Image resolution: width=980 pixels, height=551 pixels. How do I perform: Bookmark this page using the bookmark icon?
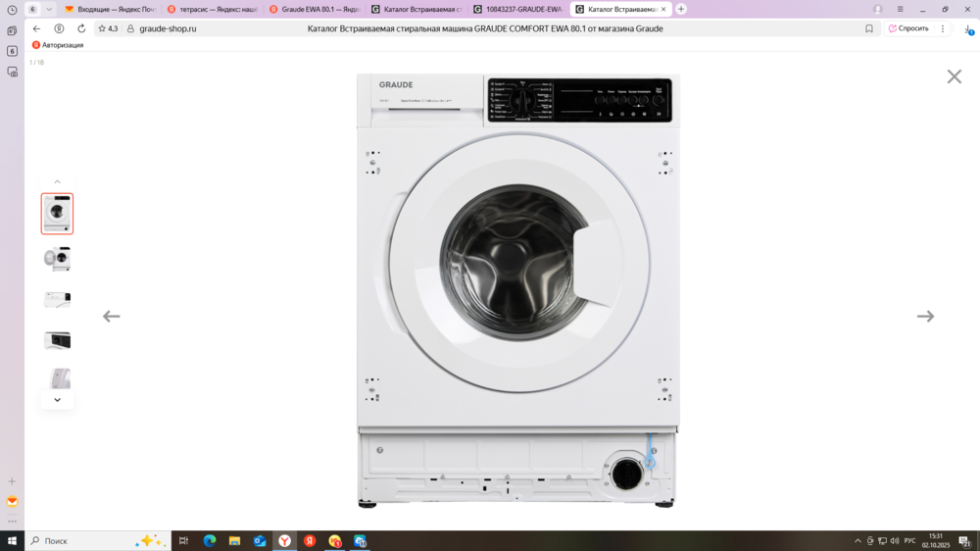pyautogui.click(x=868, y=28)
